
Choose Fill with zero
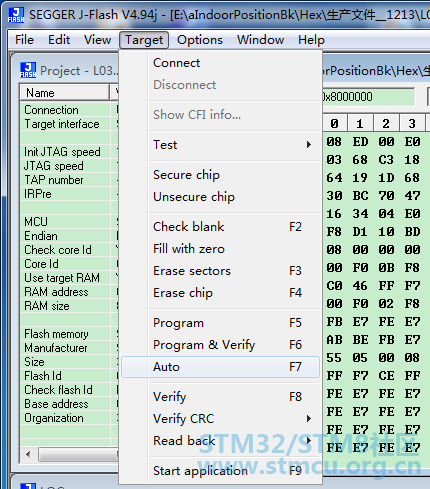coord(221,249)
